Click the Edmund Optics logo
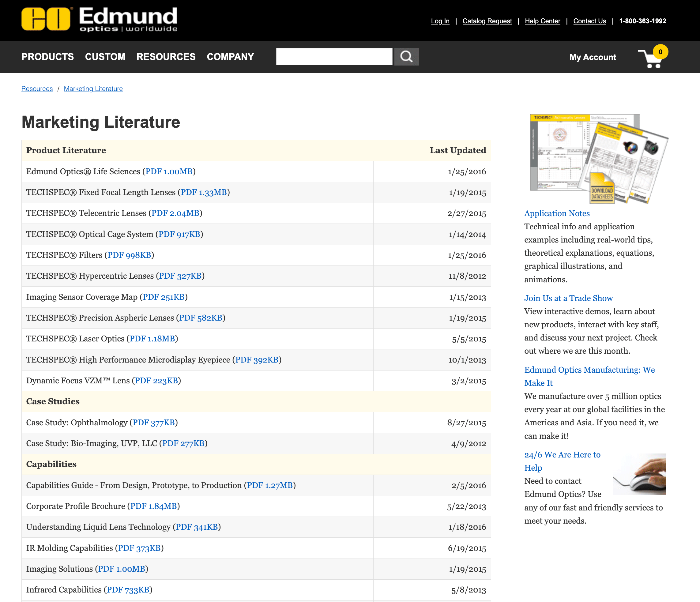Image resolution: width=700 pixels, height=602 pixels. pos(99,20)
